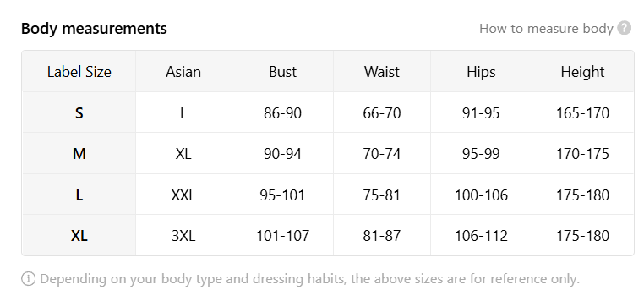Click the Height column header
The width and height of the screenshot is (644, 307).
(x=582, y=72)
